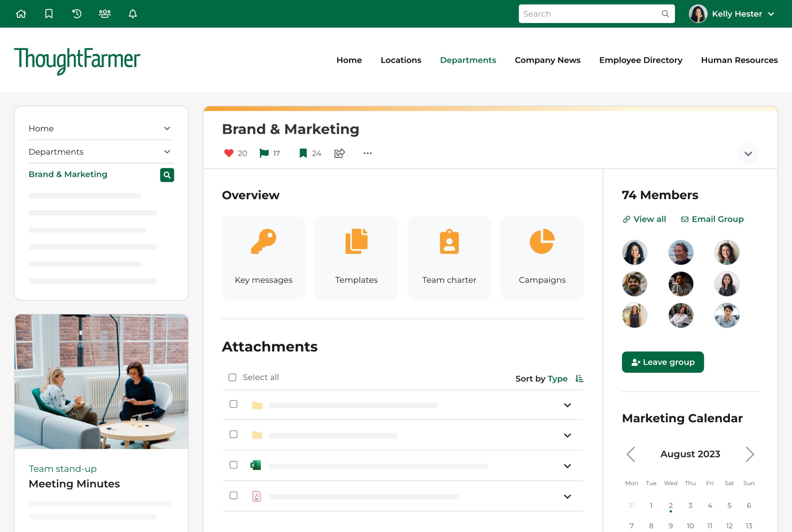This screenshot has height=532, width=792.
Task: Open notifications bell icon
Action: coord(133,14)
